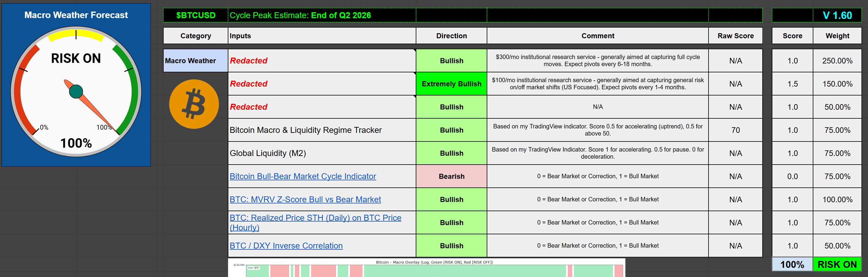868x277 pixels.
Task: Click the Raw Score column header
Action: coord(735,36)
